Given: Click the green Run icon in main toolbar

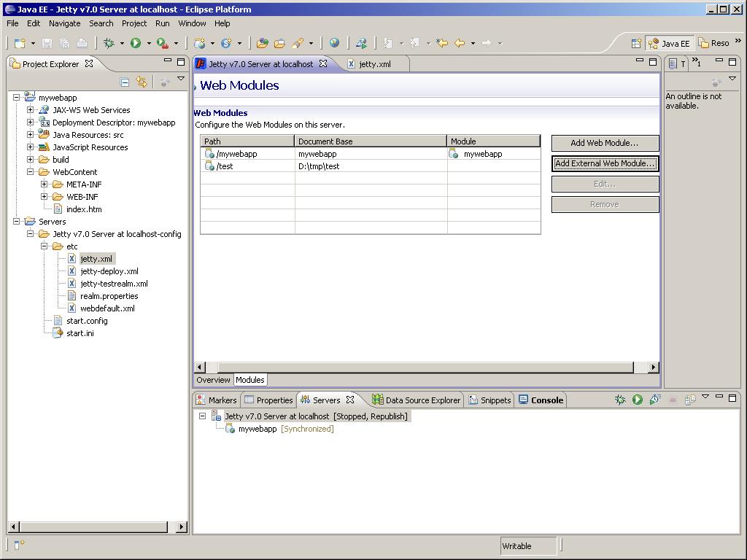Looking at the screenshot, I should (136, 43).
